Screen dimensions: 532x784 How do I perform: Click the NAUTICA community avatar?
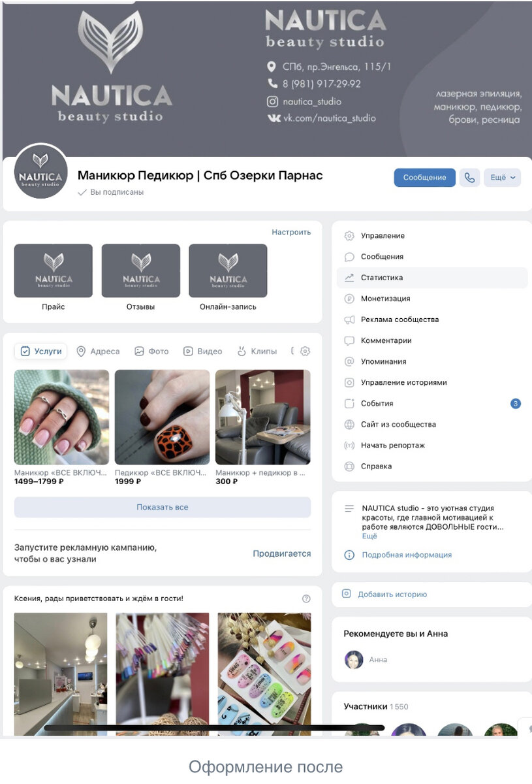click(40, 172)
